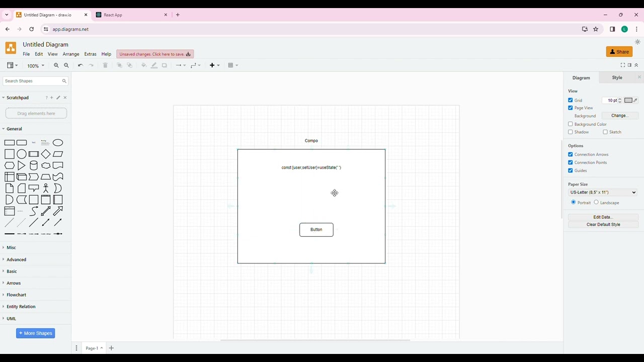Open the view layout toolbar dropdown
This screenshot has height=362, width=644.
(13, 65)
